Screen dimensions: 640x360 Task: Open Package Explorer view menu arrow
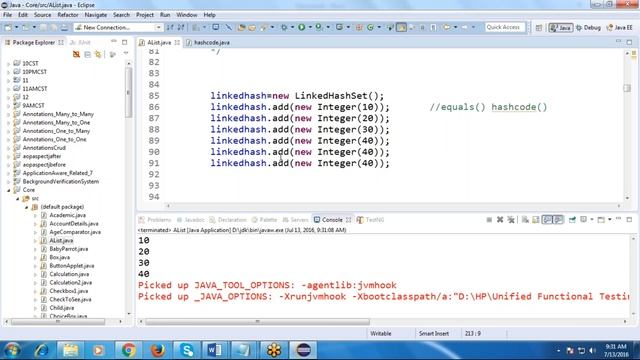pyautogui.click(x=126, y=54)
